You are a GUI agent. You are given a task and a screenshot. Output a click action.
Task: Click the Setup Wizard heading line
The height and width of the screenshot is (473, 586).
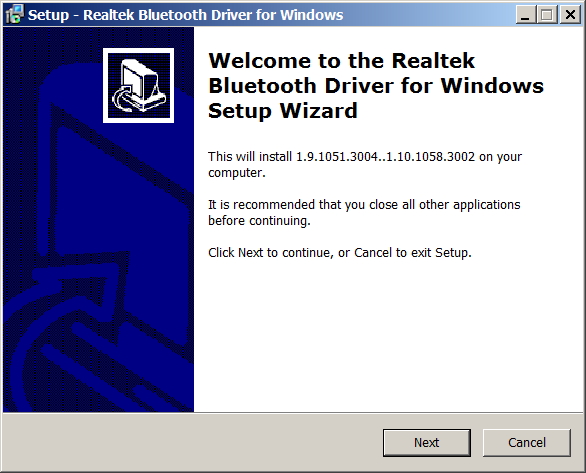click(x=283, y=111)
